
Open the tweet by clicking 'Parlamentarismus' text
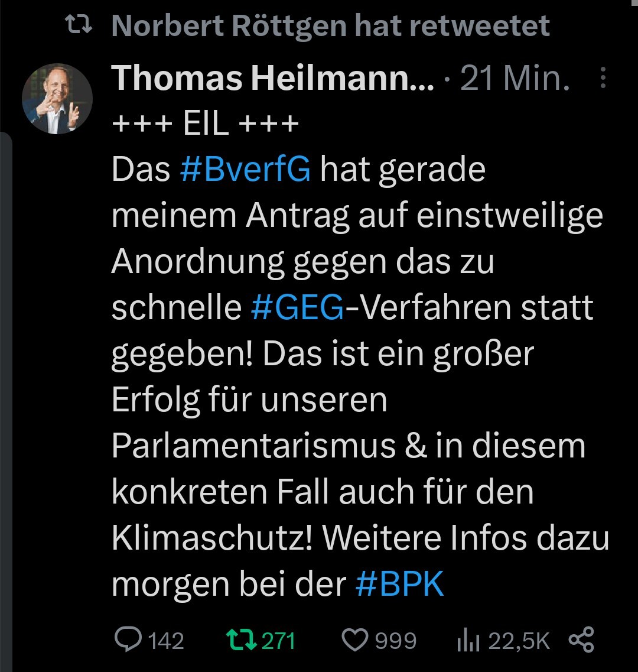point(253,445)
